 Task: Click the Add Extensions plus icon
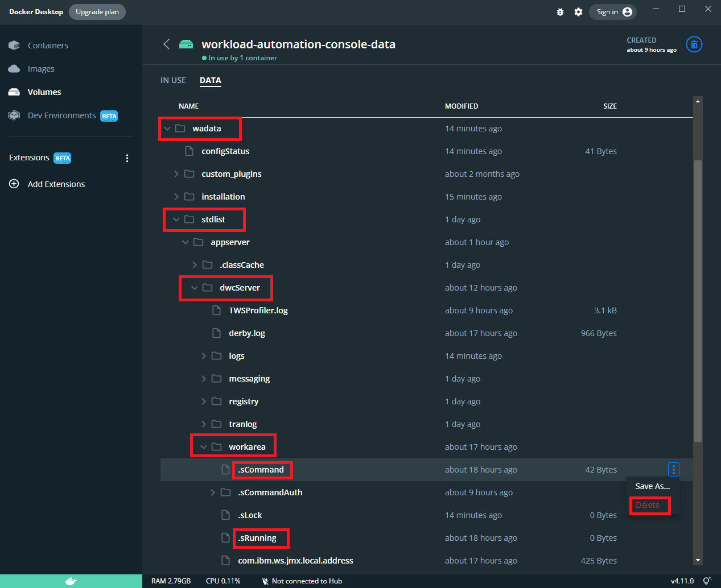[x=14, y=184]
